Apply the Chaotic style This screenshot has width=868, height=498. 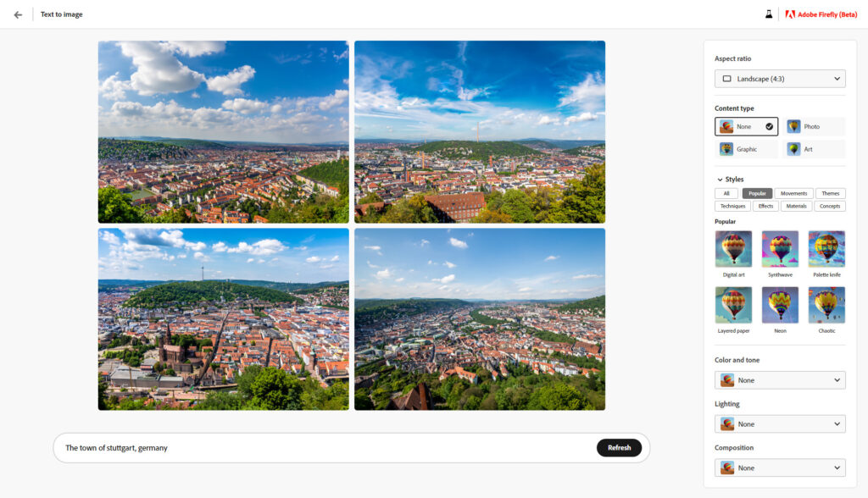pos(826,305)
